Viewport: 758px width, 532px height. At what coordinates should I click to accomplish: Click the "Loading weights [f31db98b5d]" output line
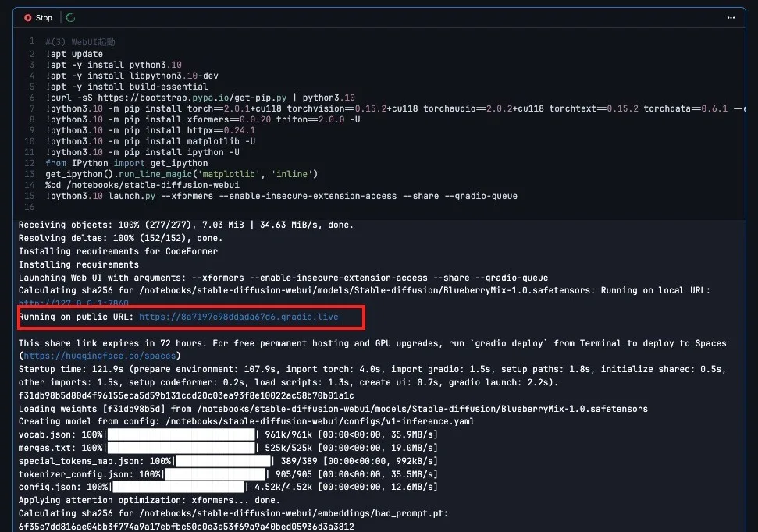pyautogui.click(x=333, y=409)
